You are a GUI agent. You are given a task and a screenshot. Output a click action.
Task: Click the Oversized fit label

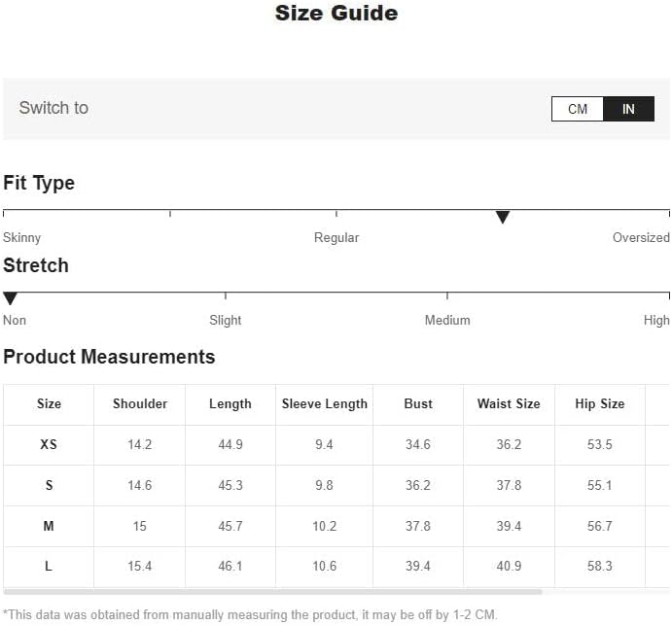click(x=641, y=238)
